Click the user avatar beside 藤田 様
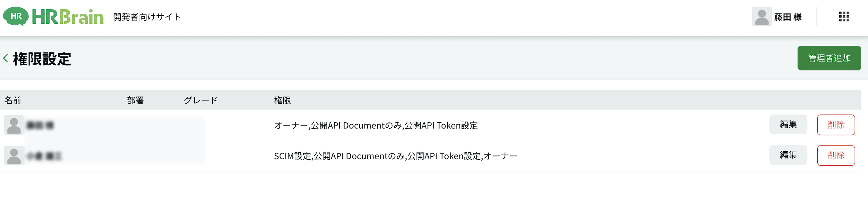This screenshot has height=201, width=868. [761, 17]
